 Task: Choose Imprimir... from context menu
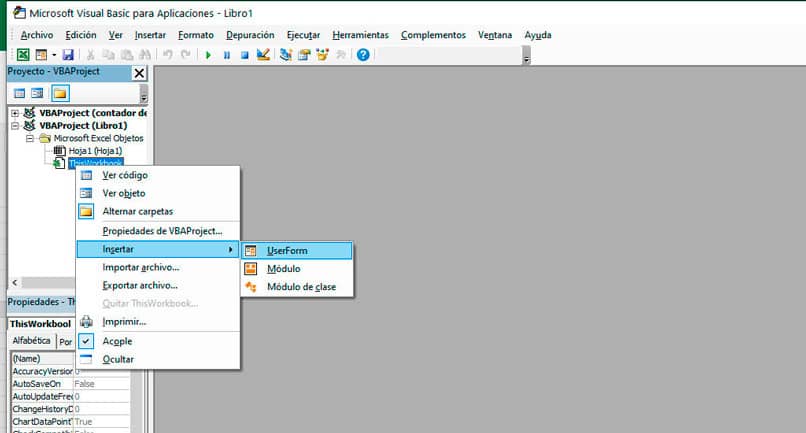coord(158,322)
